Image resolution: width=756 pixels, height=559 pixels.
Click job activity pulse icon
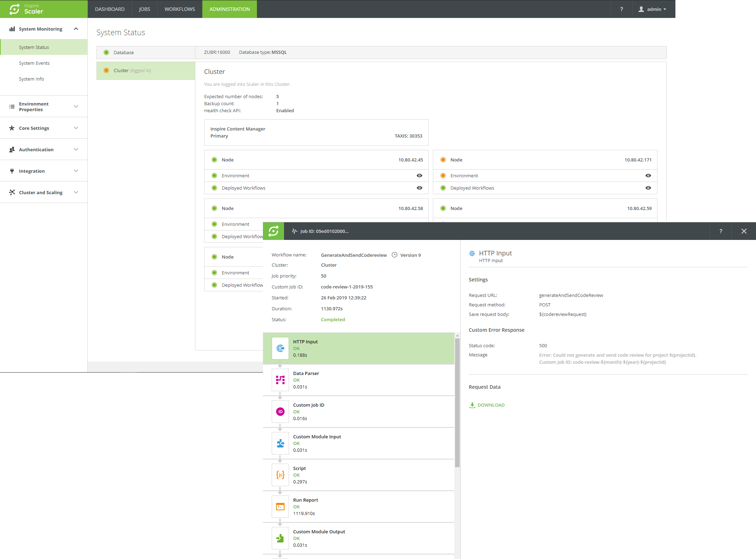click(295, 231)
